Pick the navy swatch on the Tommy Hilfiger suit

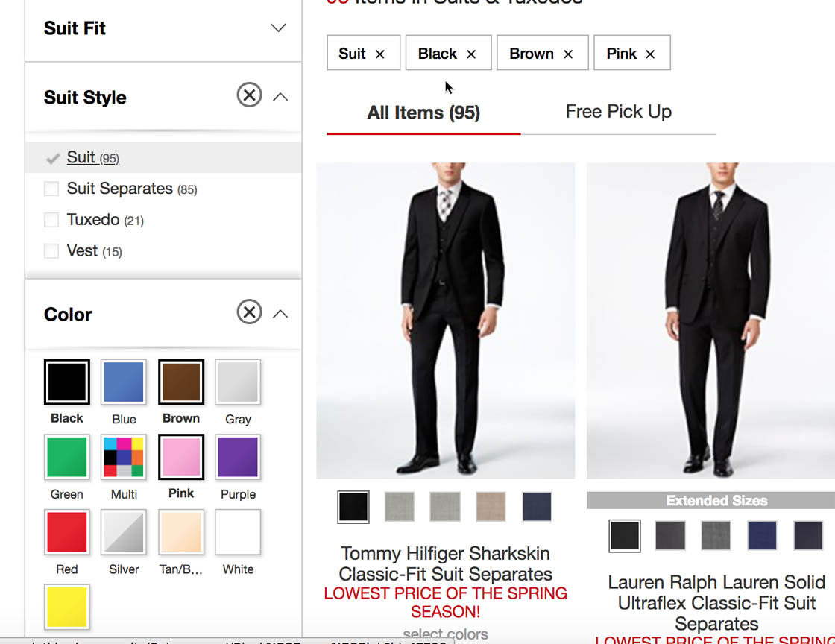537,506
